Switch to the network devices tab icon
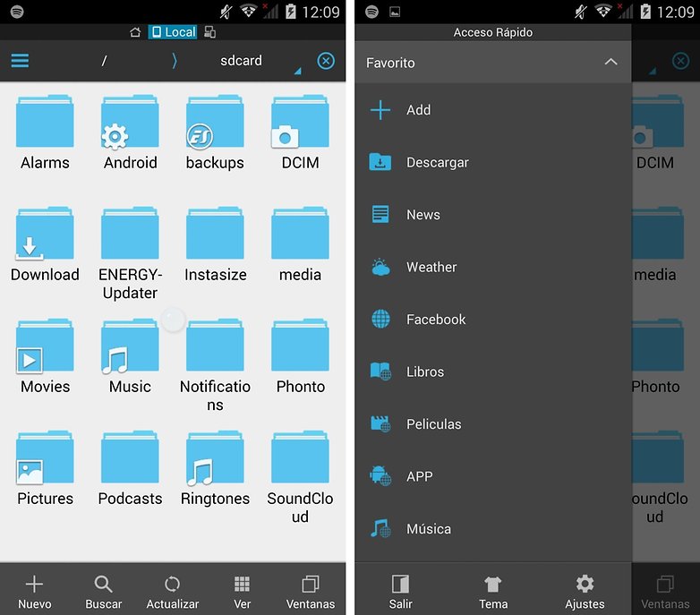Viewport: 700px width, 615px height. [x=209, y=32]
